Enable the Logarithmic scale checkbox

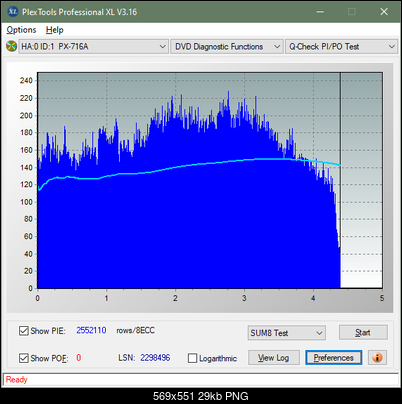[192, 358]
